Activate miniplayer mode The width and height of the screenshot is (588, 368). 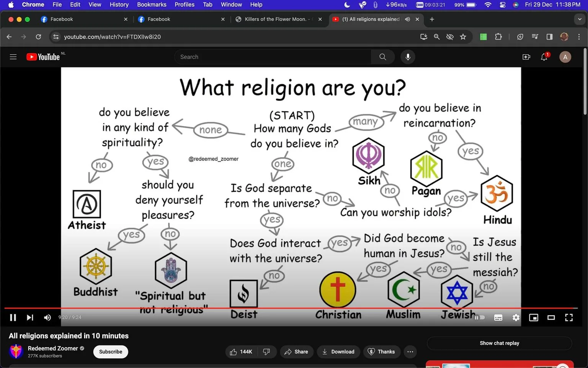pos(533,317)
